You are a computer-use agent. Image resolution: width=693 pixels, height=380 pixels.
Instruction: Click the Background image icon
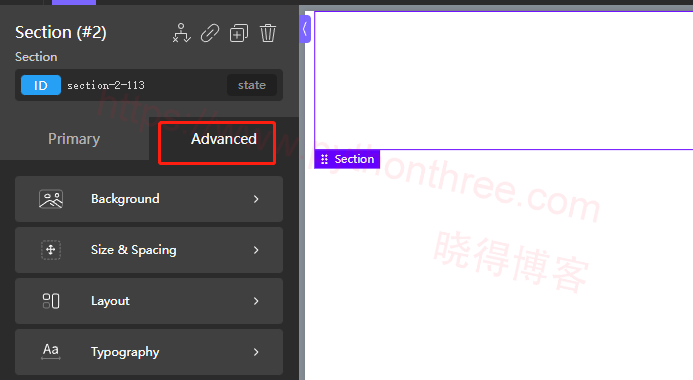(51, 199)
